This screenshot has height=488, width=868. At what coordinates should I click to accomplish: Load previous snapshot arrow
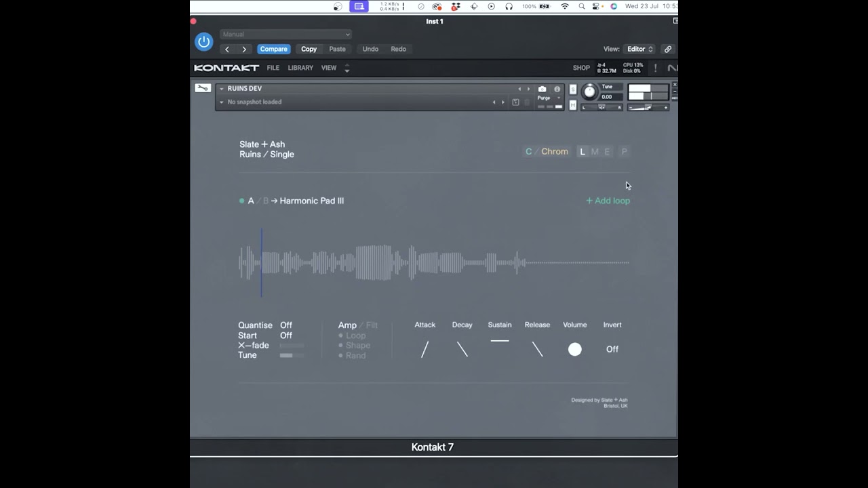pyautogui.click(x=494, y=102)
